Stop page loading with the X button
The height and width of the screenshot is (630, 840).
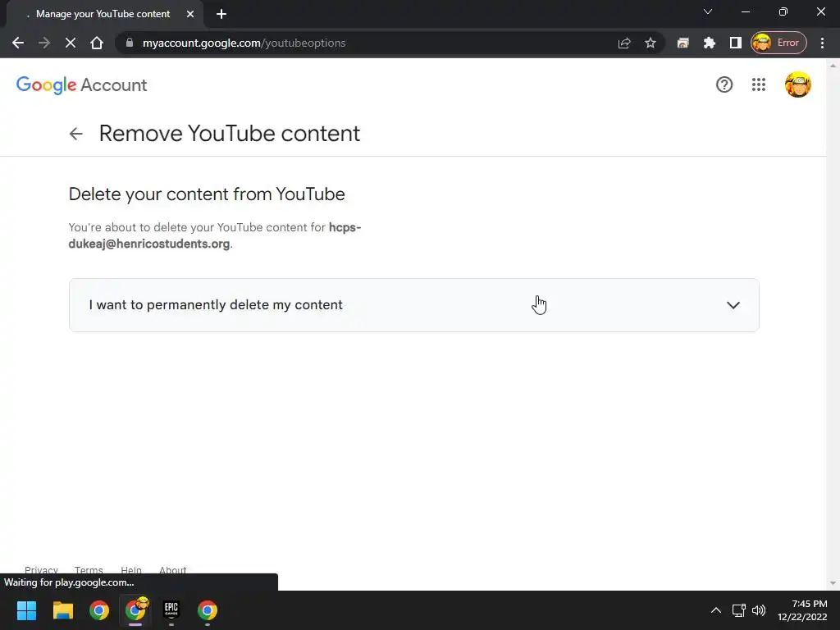(71, 43)
